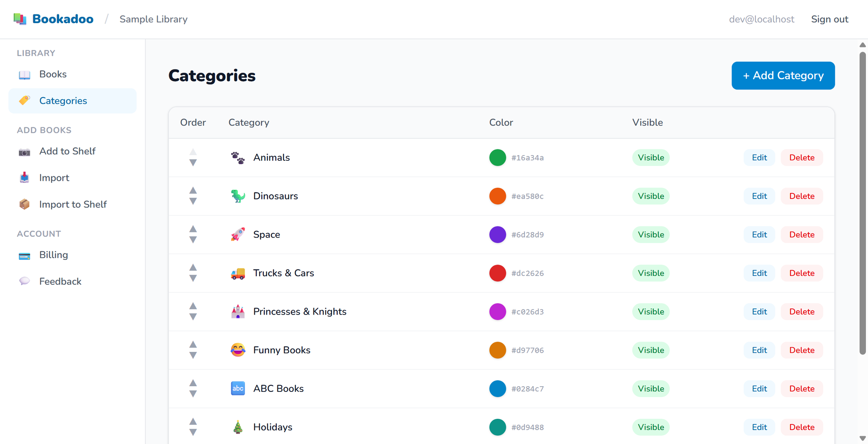
Task: Click the Sample Library breadcrumb
Action: (x=153, y=19)
